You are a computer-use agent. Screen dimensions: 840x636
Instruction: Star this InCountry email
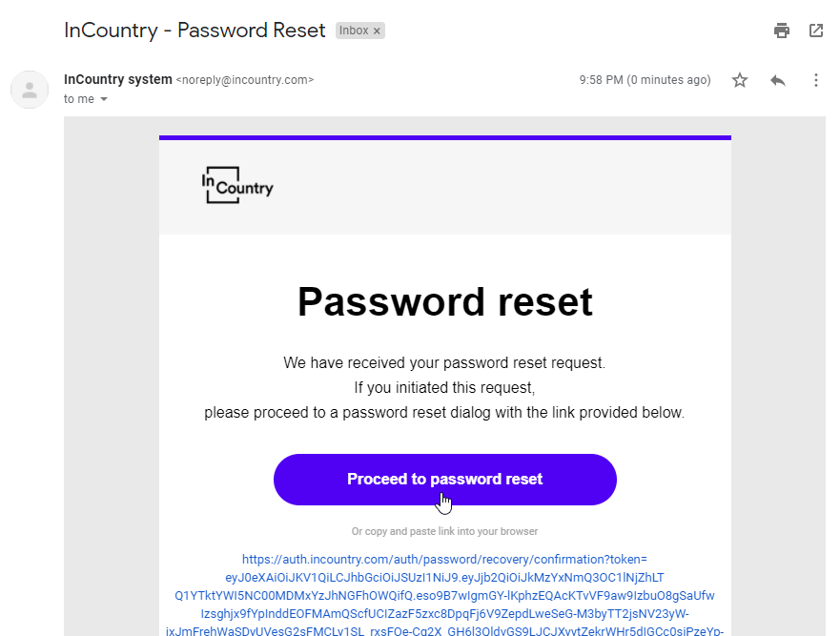[740, 80]
